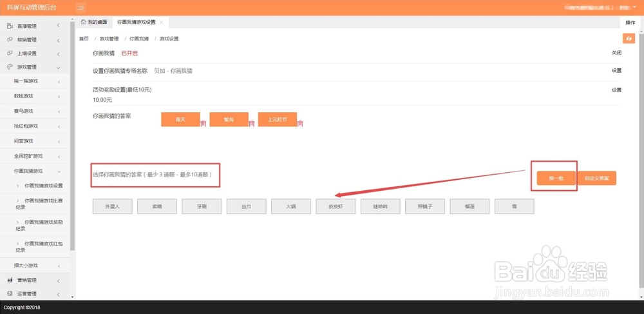Expand the 数钱游戏 submenu chevron
This screenshot has height=314, width=644.
[59, 97]
